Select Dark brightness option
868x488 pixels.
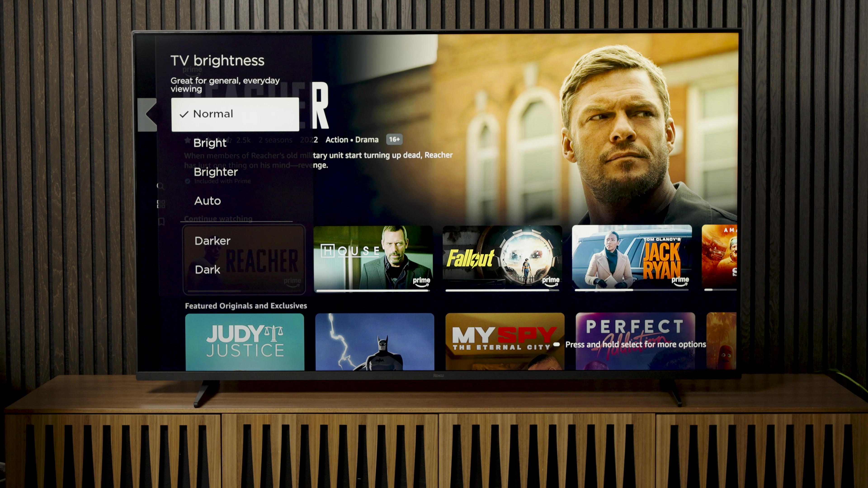point(208,269)
